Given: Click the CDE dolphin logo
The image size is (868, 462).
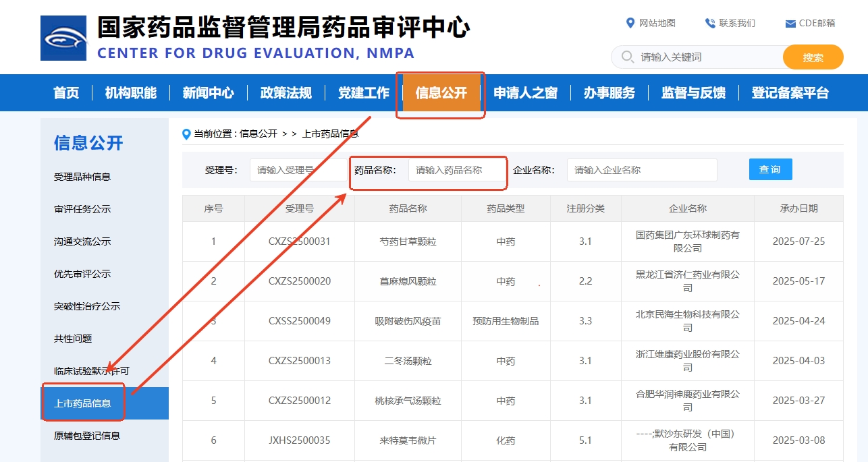Looking at the screenshot, I should pyautogui.click(x=63, y=38).
